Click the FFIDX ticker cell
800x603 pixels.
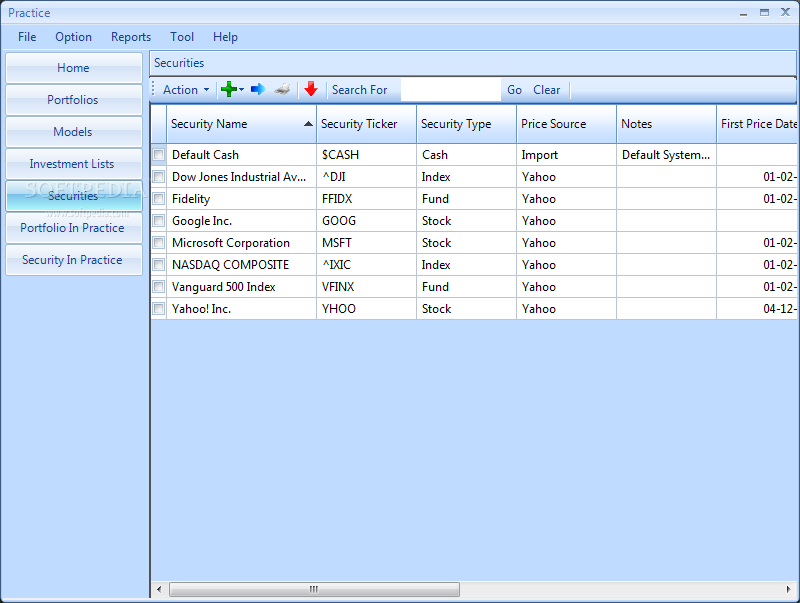click(366, 198)
